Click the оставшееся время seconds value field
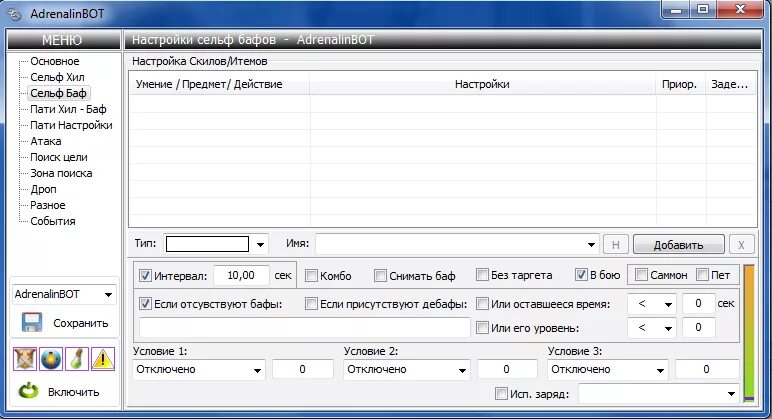 [698, 304]
